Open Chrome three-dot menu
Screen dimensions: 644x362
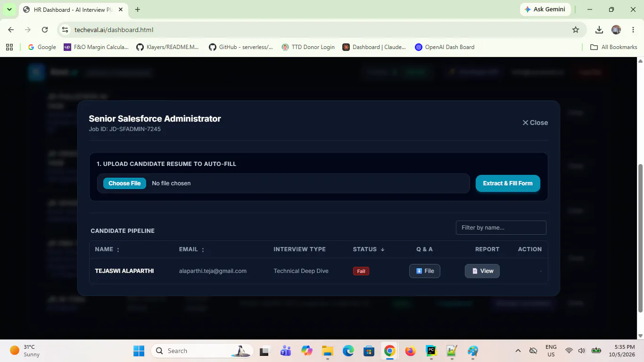(x=633, y=30)
